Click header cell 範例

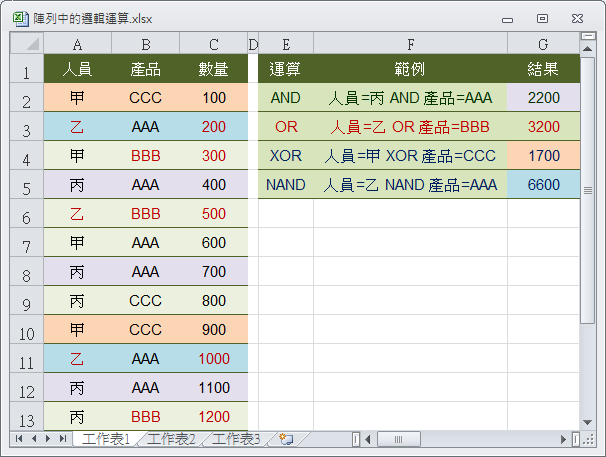tap(410, 69)
